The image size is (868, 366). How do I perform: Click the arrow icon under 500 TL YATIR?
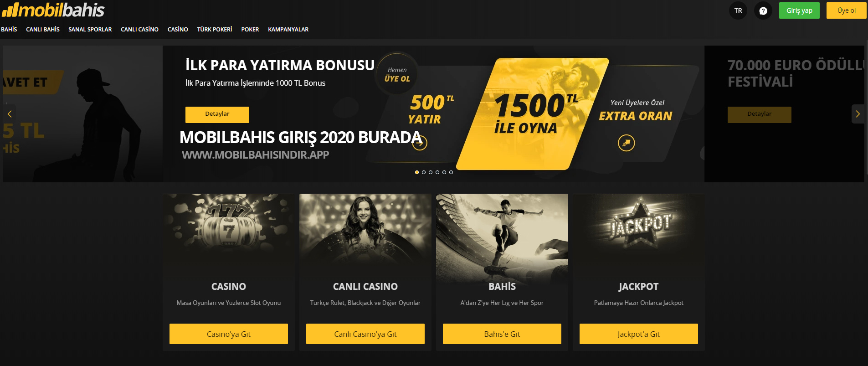(420, 143)
